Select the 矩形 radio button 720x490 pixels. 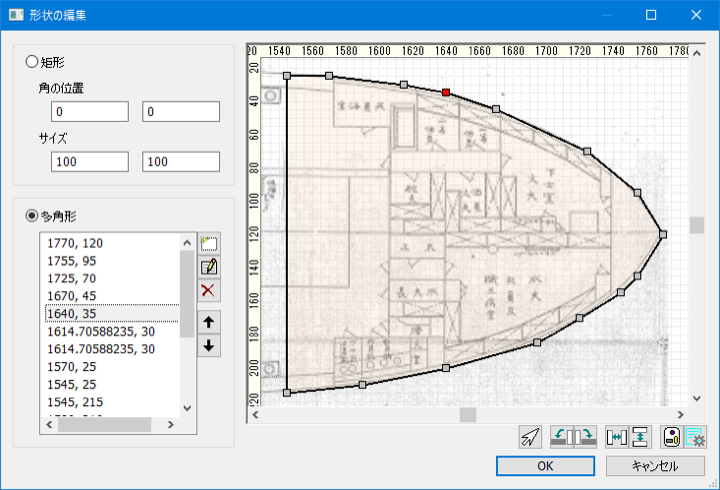click(x=32, y=62)
